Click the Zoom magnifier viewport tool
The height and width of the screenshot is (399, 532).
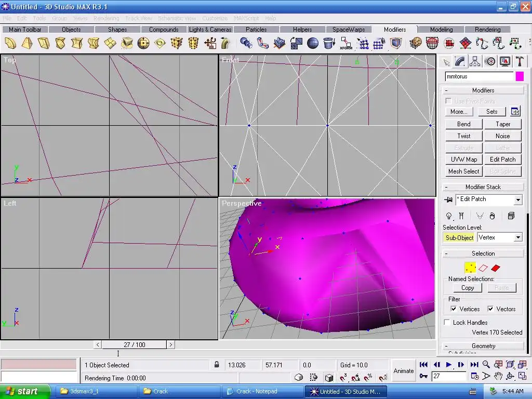486,365
